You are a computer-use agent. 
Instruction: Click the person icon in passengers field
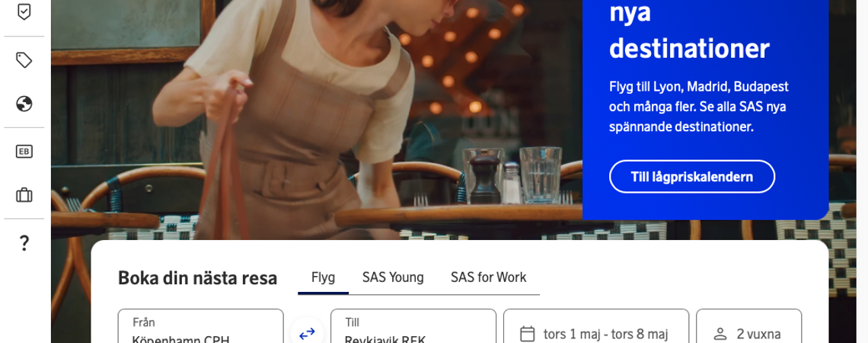pos(720,334)
